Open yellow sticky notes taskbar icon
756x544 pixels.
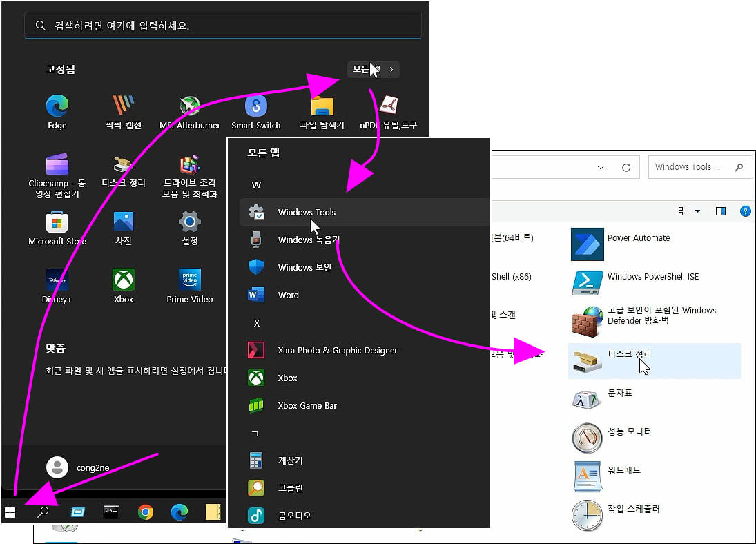(x=213, y=512)
